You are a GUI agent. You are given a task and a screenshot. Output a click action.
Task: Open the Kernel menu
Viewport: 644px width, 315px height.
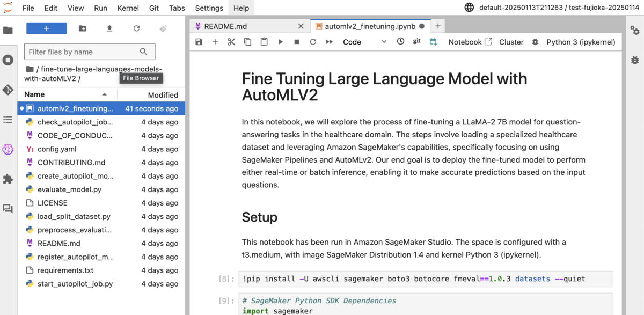coord(128,8)
